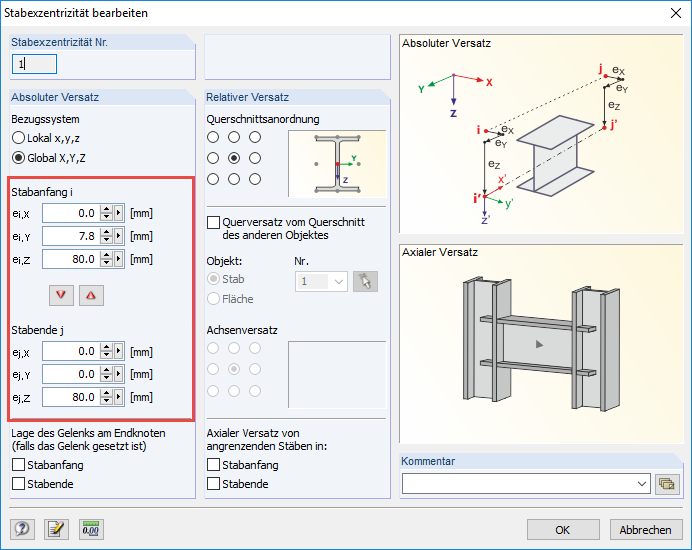Click the ei,X input field
692x550 pixels.
71,213
